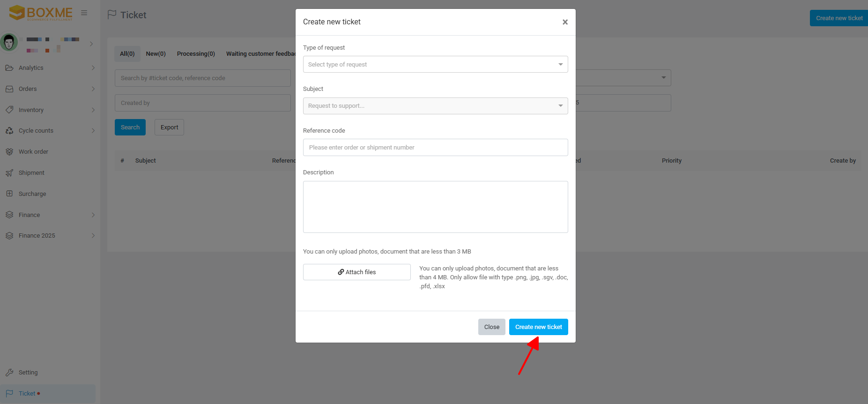Screen dimensions: 868x404
Task: Click the Inventory tag icon in sidebar
Action: tap(9, 110)
